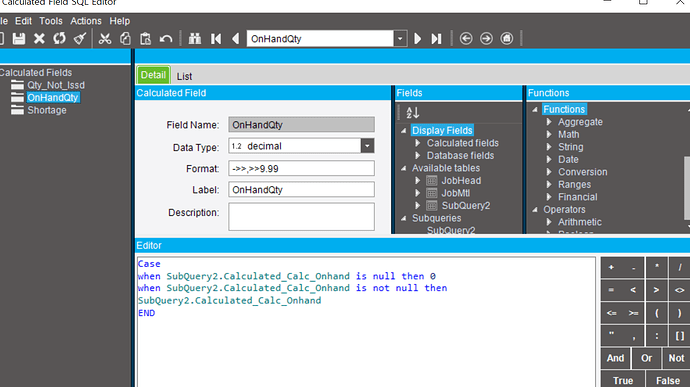690x387 pixels.
Task: Select the Shortage calculated field
Action: [47, 110]
